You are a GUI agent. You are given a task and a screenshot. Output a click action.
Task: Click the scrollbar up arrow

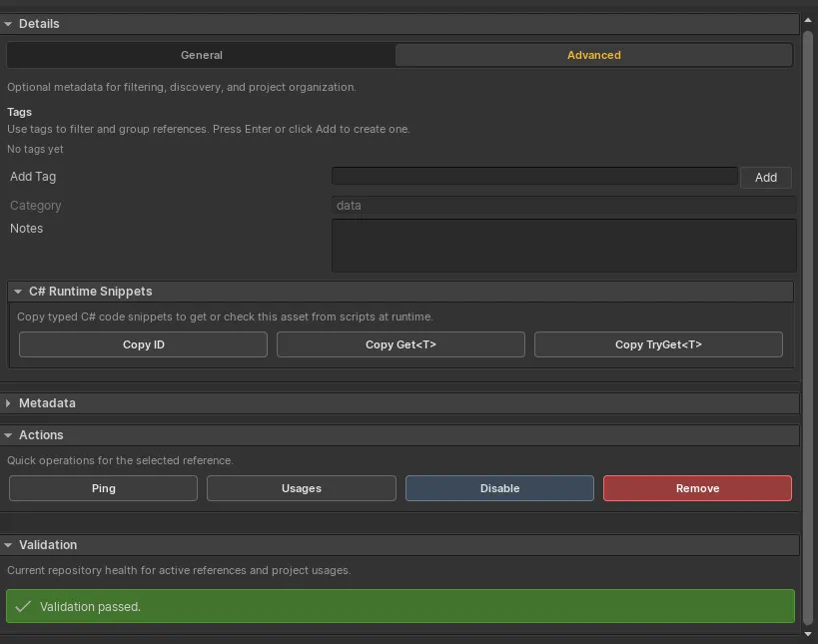[x=808, y=20]
